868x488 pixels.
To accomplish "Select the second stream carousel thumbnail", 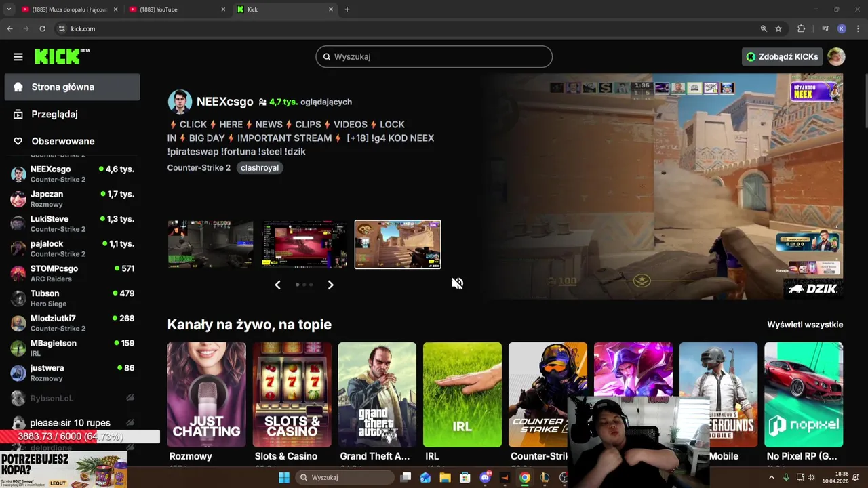I will (x=304, y=244).
